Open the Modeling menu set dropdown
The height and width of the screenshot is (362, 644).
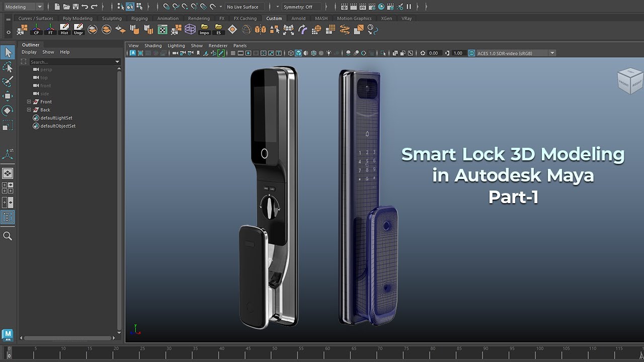(x=23, y=7)
